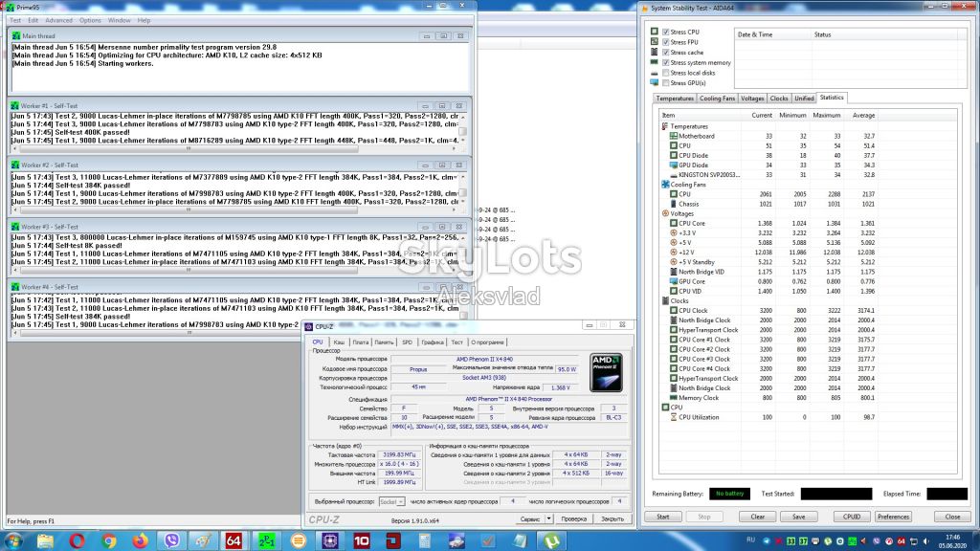This screenshot has height=551, width=980.
Task: Click the Temperatures group icon in statistics list
Action: 665,126
